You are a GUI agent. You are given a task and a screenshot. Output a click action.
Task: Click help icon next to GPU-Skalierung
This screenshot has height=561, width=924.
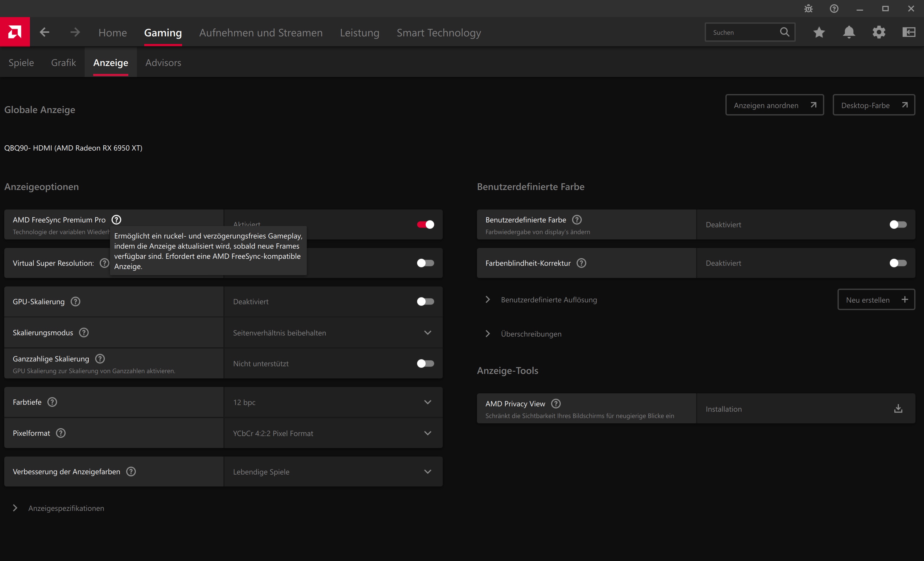[75, 302]
